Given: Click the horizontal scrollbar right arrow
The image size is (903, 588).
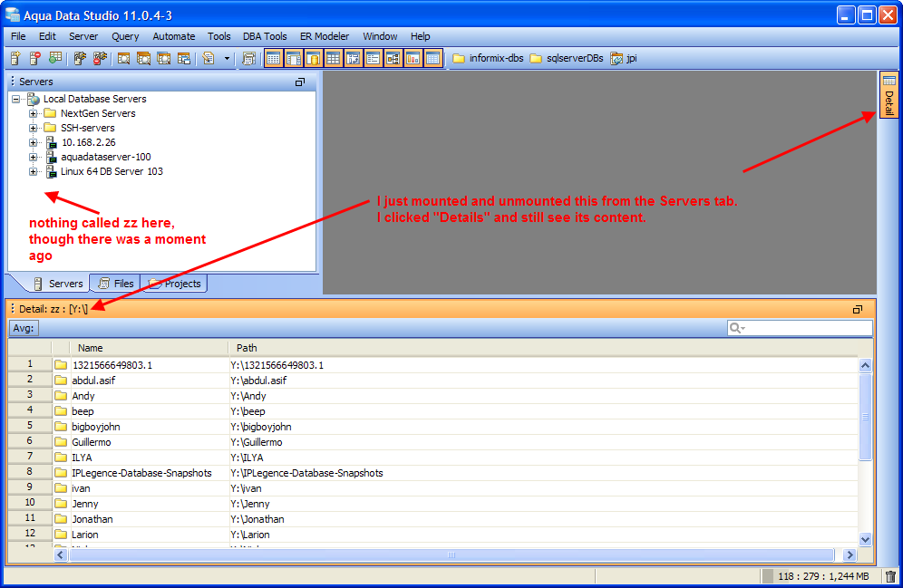Looking at the screenshot, I should pos(850,555).
